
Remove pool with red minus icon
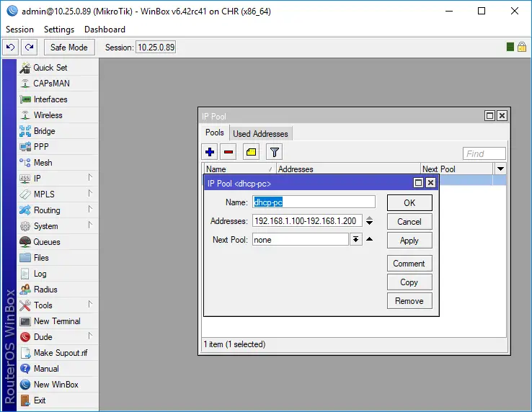pos(229,152)
